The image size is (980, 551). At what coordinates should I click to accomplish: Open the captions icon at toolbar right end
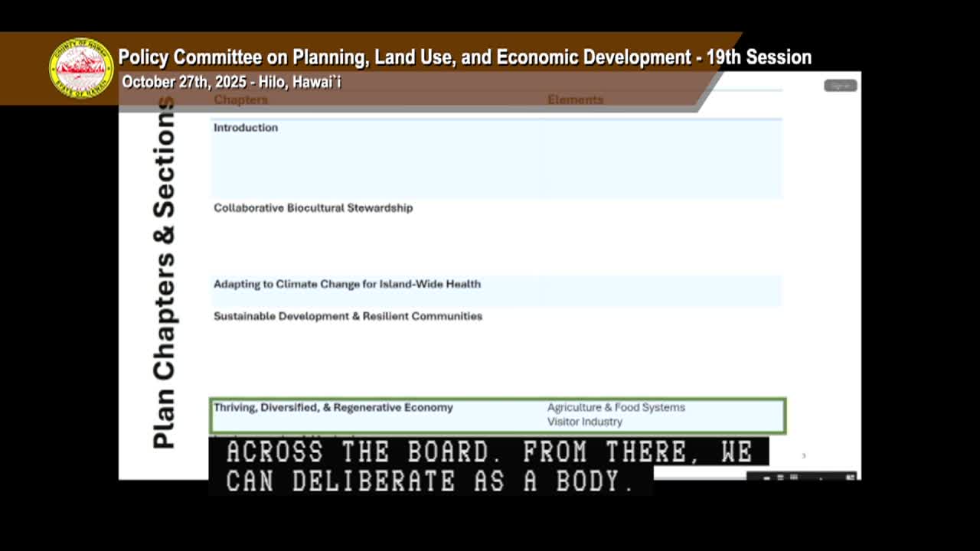click(x=850, y=476)
